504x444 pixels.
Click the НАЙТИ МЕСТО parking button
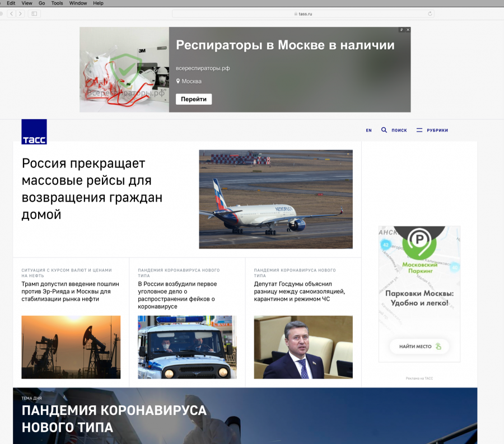pyautogui.click(x=419, y=347)
